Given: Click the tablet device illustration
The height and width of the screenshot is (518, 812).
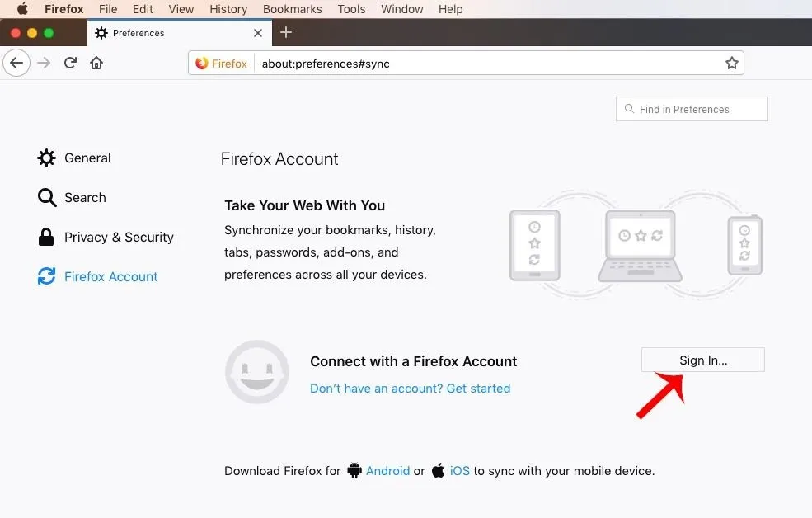Looking at the screenshot, I should click(535, 245).
